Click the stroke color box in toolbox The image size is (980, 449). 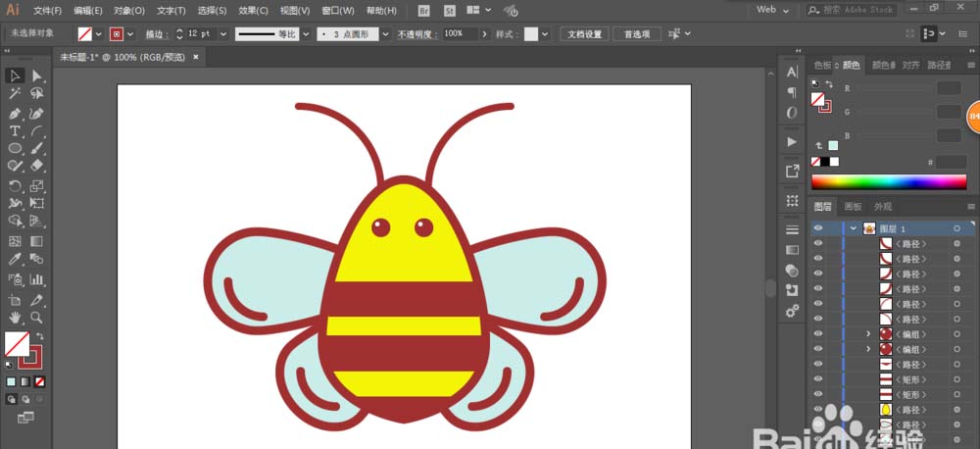click(29, 357)
